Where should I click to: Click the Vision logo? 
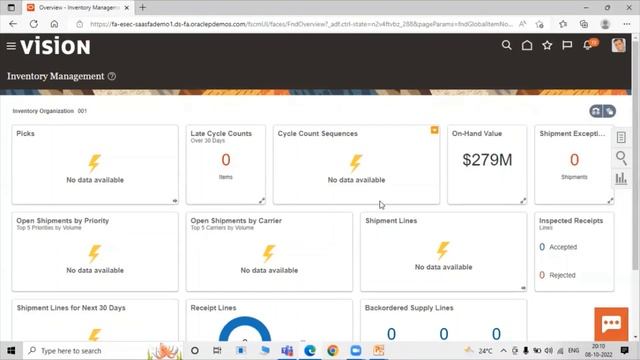(56, 46)
